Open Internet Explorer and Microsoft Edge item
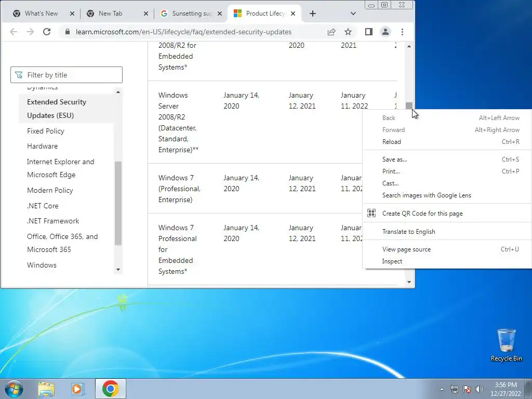 pyautogui.click(x=60, y=168)
